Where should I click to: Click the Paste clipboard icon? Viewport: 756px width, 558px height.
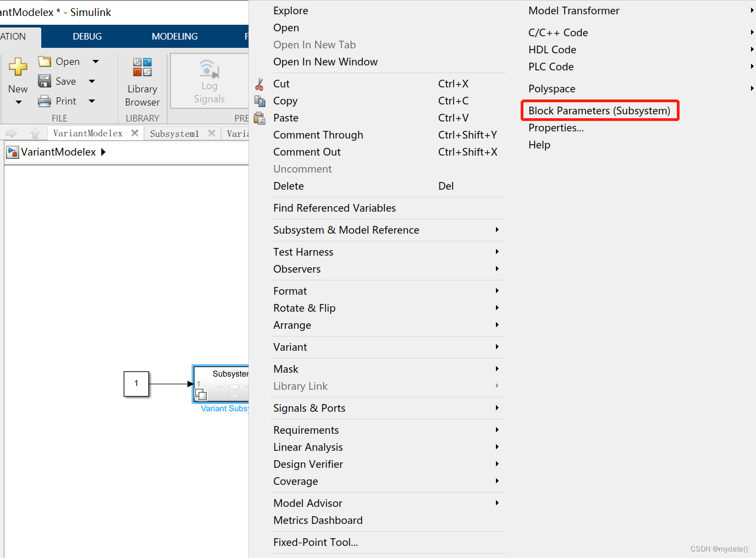click(x=259, y=118)
